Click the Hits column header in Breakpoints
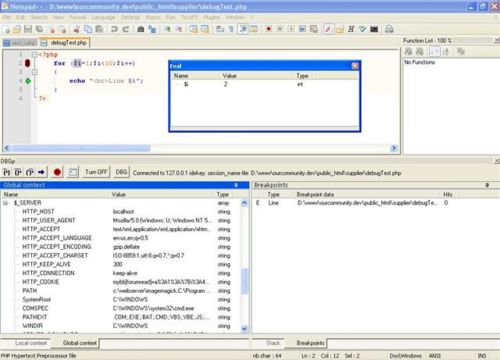Image resolution: width=500 pixels, height=360 pixels. (x=448, y=194)
